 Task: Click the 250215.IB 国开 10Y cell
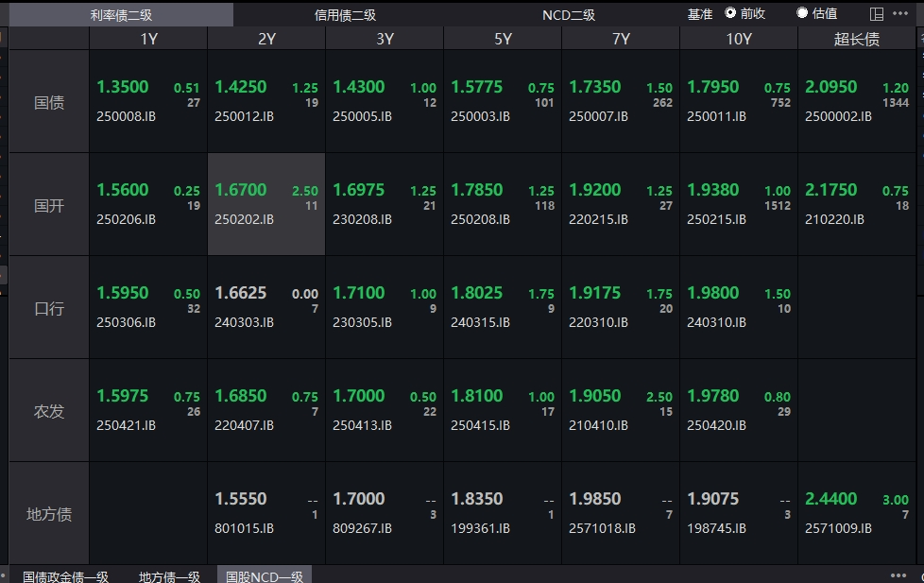pos(739,204)
